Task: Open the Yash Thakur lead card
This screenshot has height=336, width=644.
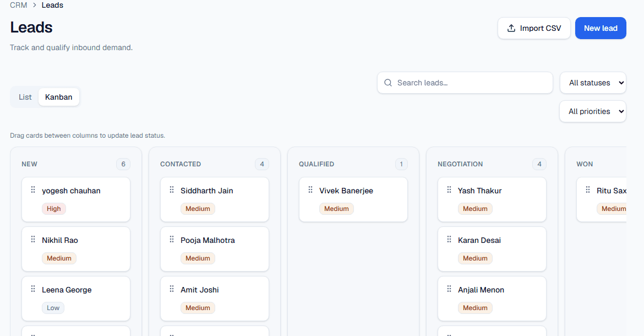Action: point(492,199)
